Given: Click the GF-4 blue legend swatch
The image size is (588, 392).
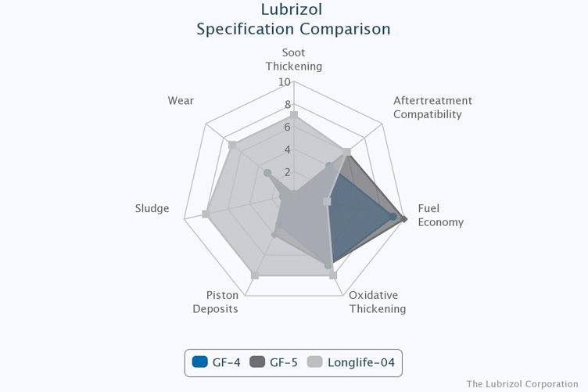Looking at the screenshot, I should [200, 362].
